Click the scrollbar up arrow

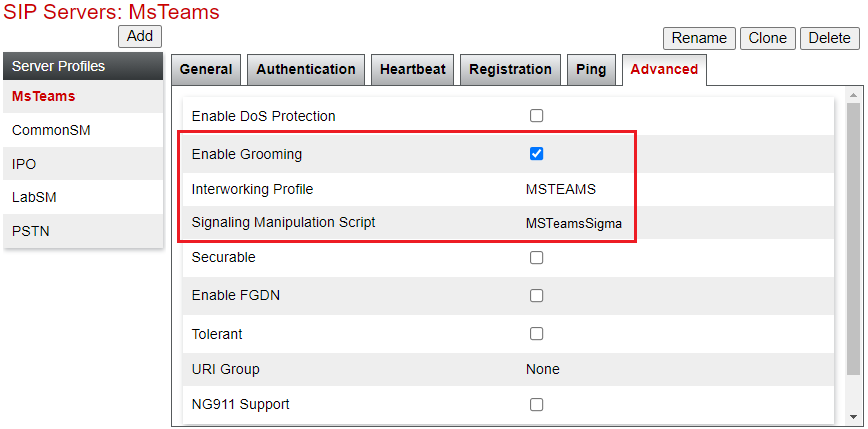854,96
